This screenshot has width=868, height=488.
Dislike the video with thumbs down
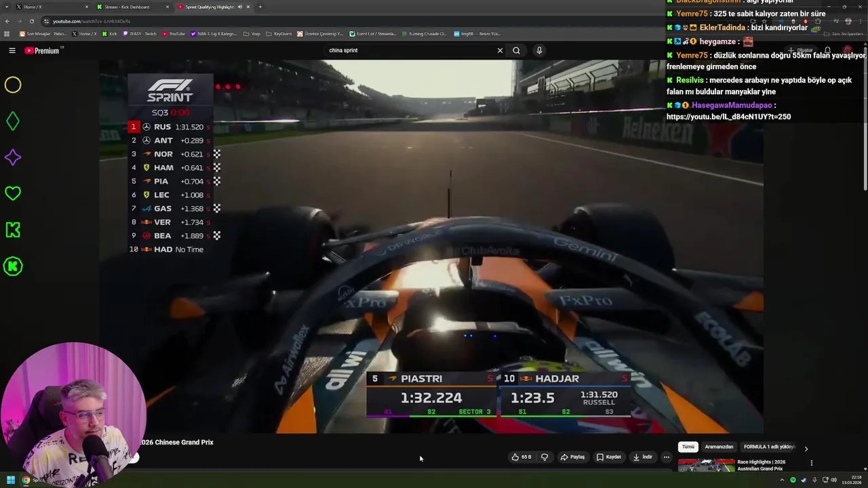(x=544, y=457)
